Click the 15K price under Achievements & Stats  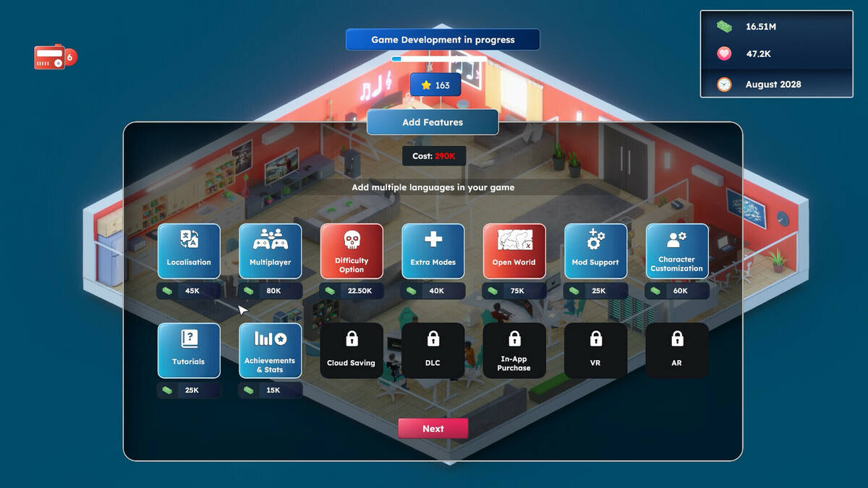pyautogui.click(x=270, y=390)
